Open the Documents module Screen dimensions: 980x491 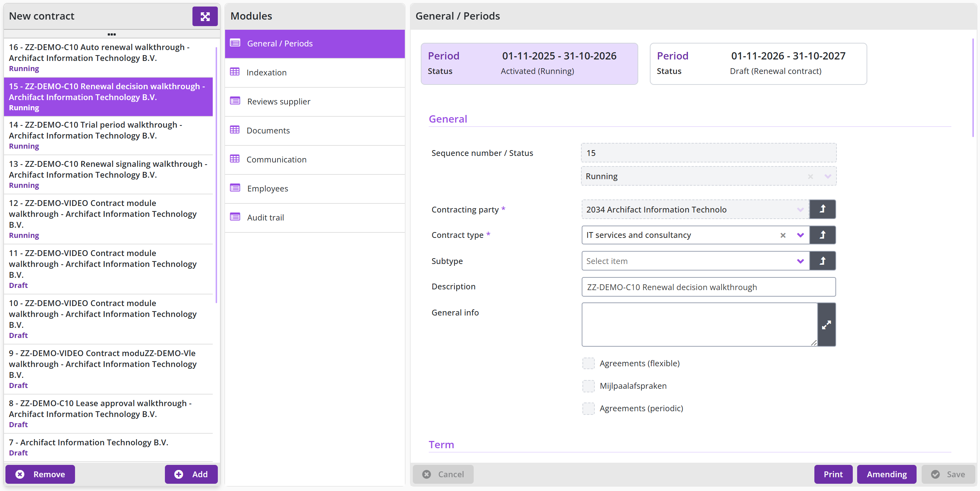[x=315, y=130]
